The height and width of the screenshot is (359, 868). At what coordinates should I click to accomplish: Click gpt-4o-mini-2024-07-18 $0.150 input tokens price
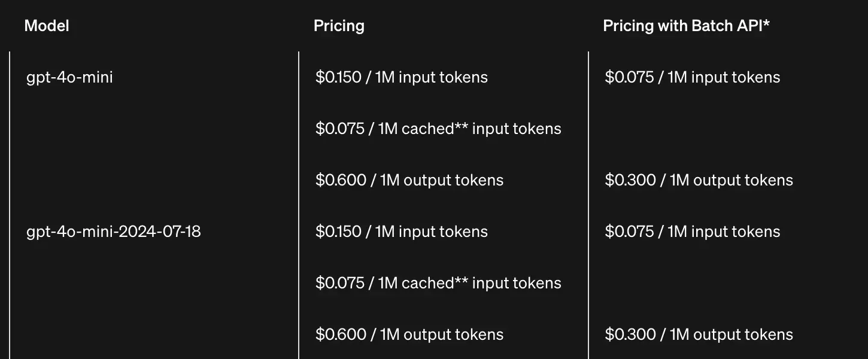[402, 232]
